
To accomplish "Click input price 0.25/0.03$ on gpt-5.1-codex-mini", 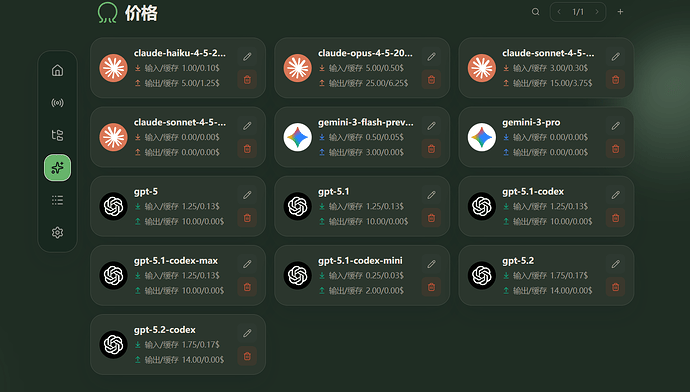I will pos(385,275).
